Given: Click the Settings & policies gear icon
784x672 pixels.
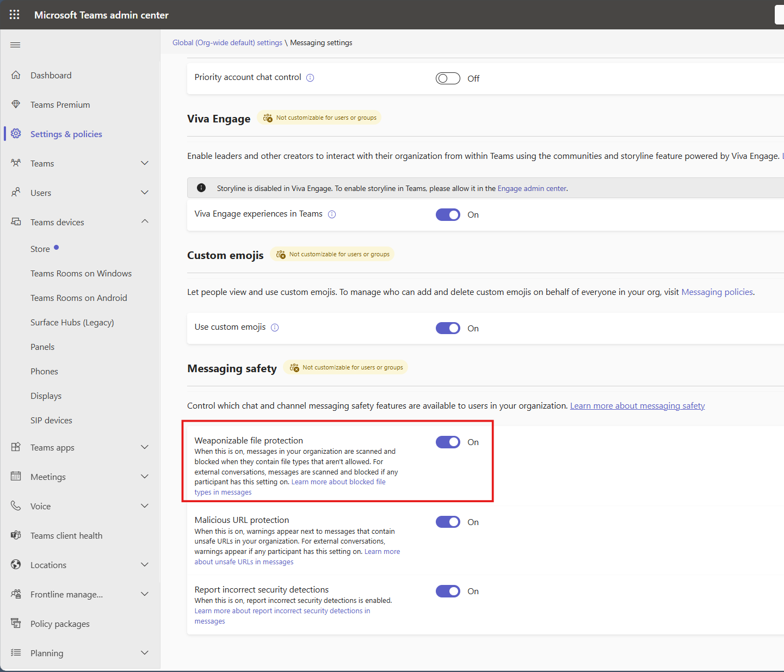Looking at the screenshot, I should pyautogui.click(x=16, y=134).
